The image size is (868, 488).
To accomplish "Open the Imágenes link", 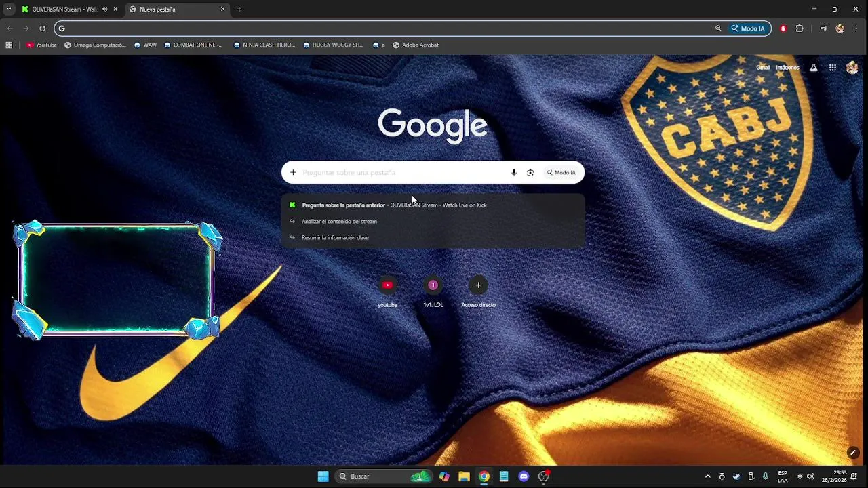I will coord(787,68).
